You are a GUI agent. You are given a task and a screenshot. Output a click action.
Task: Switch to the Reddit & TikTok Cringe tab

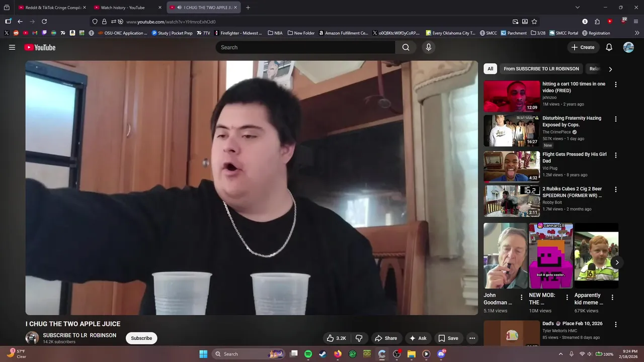51,8
